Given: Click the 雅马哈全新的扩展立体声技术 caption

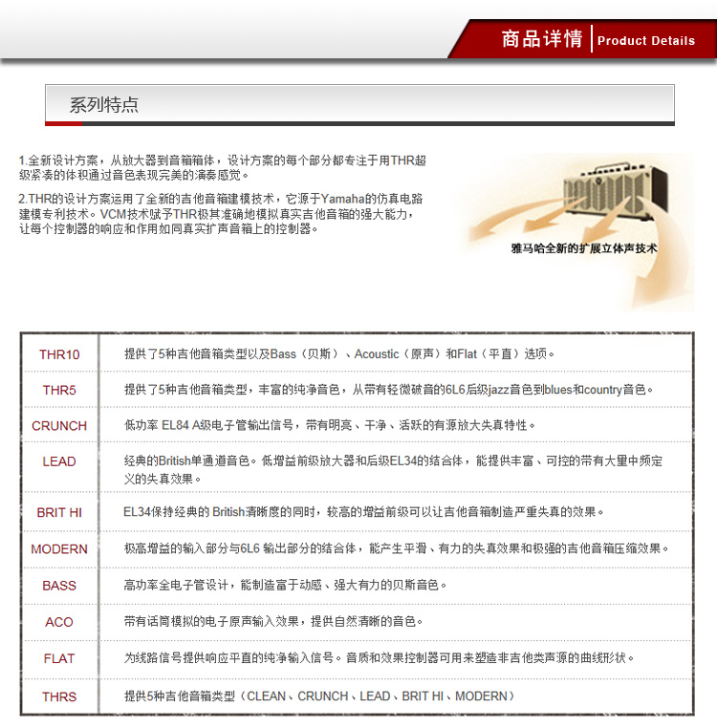Looking at the screenshot, I should [x=583, y=248].
